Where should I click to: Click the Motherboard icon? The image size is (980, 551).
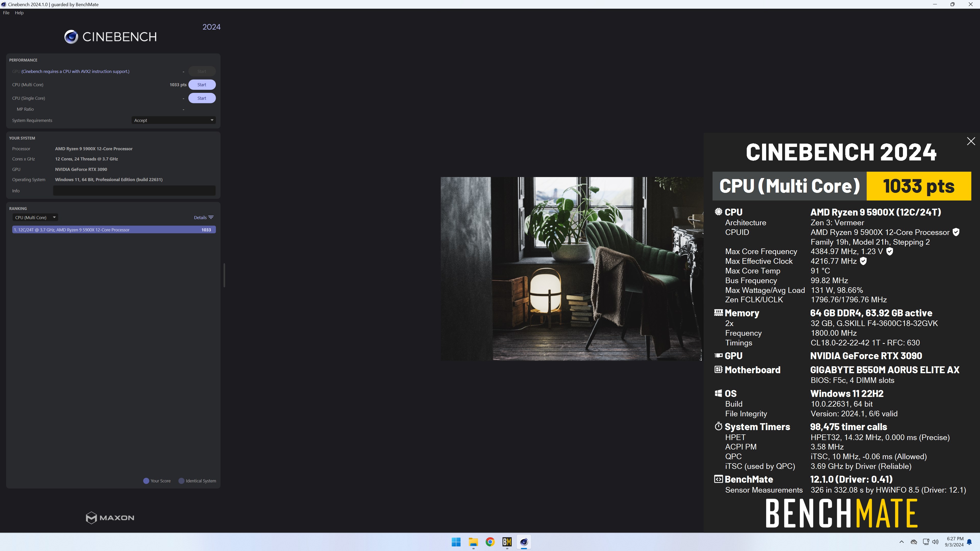click(718, 370)
